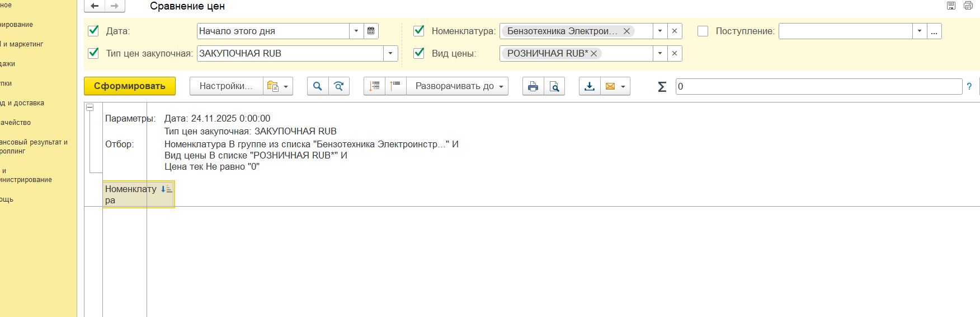The image size is (980, 317).
Task: Print report with toolbar printer icon
Action: (533, 86)
